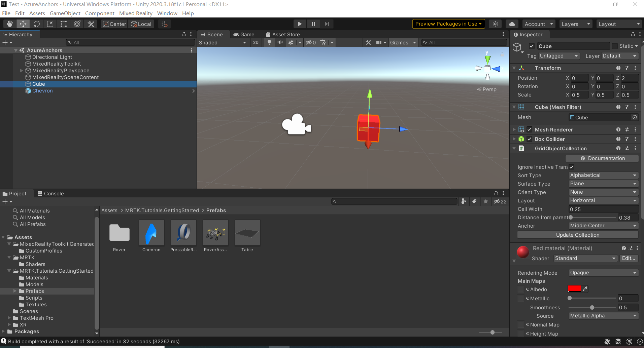This screenshot has height=348, width=644.
Task: Disable the Box Collider component checkbox
Action: pyautogui.click(x=529, y=139)
